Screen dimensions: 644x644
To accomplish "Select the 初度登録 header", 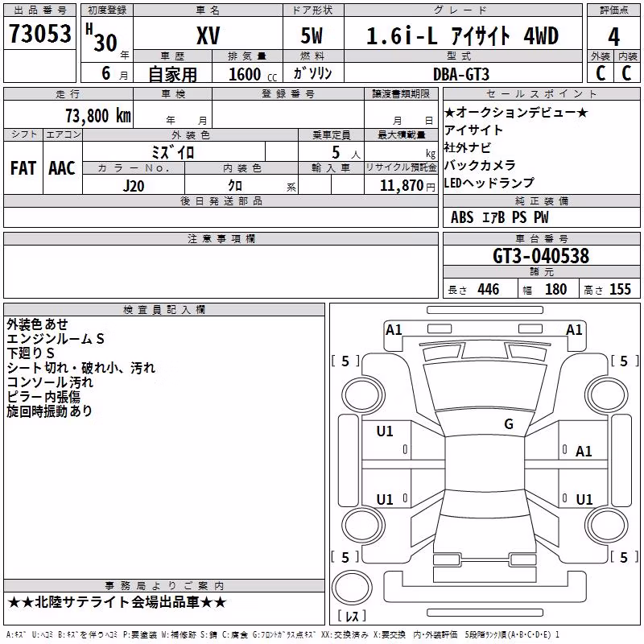I will [x=107, y=10].
